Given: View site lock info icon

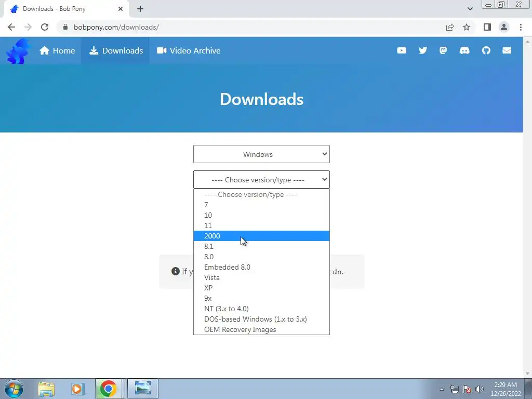Looking at the screenshot, I should 65,27.
